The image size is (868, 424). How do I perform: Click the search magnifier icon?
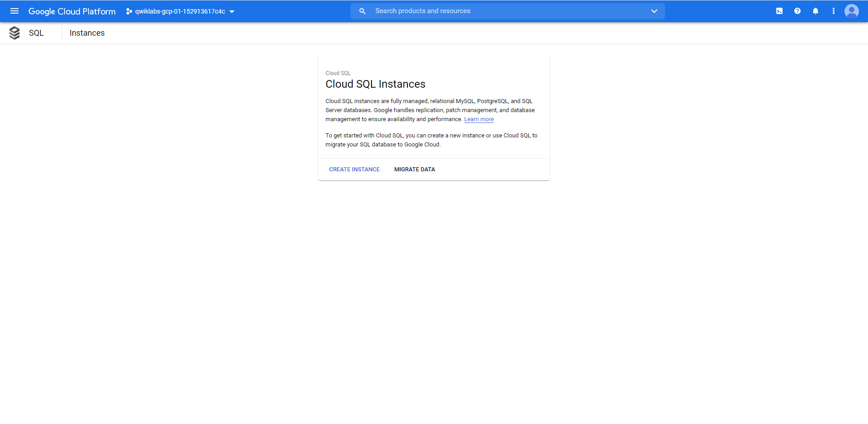point(362,11)
